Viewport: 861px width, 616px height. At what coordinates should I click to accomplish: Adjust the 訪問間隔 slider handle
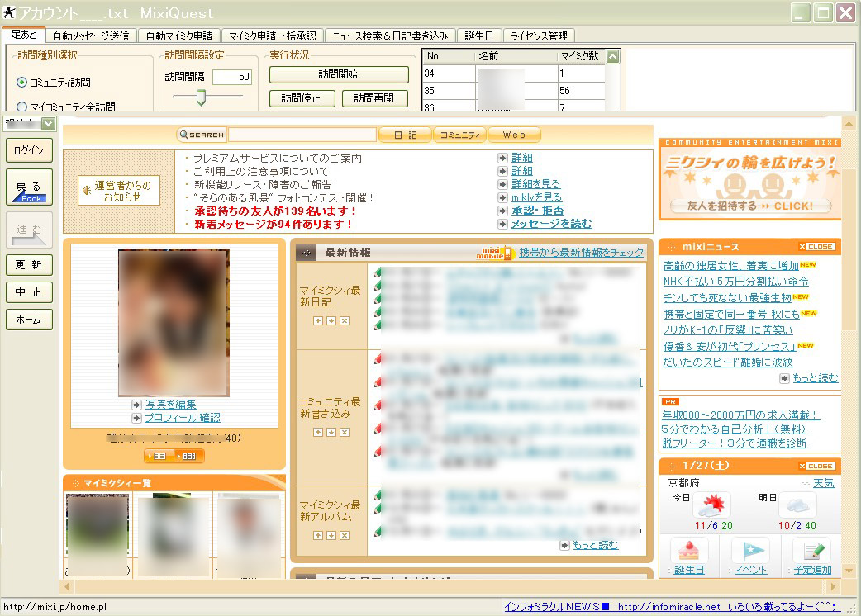pyautogui.click(x=201, y=97)
